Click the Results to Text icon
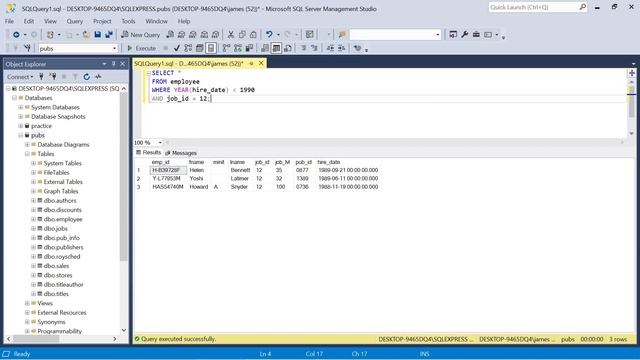Screen dimensions: 640x360 (265, 48)
